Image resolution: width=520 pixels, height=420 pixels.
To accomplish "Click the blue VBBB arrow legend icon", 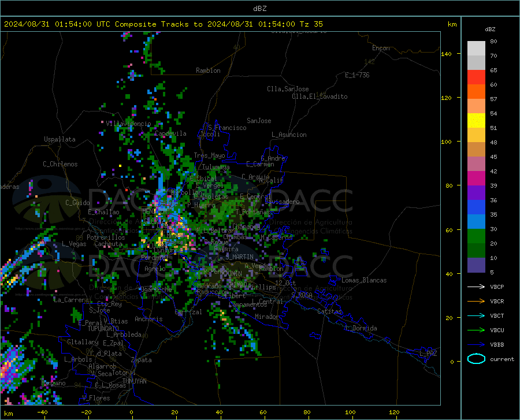I will 476,344.
